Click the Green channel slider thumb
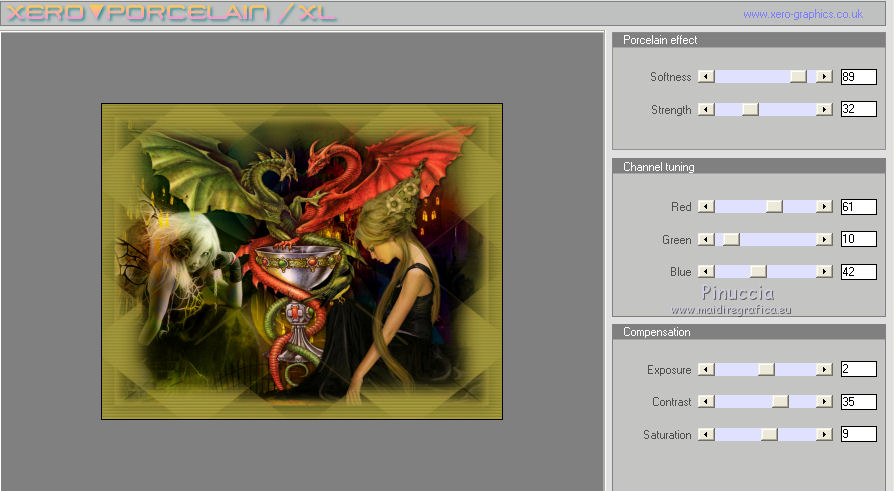 point(731,240)
